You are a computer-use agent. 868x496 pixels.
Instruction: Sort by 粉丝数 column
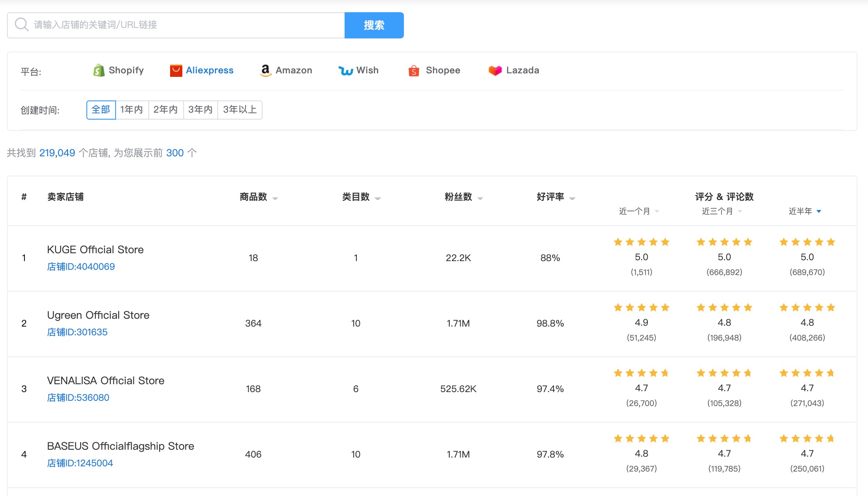pyautogui.click(x=464, y=197)
